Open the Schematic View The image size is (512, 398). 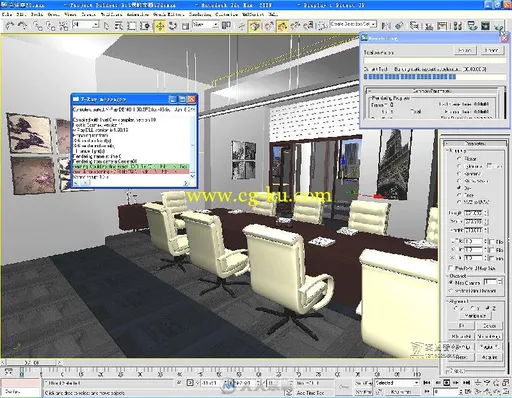tap(442, 25)
